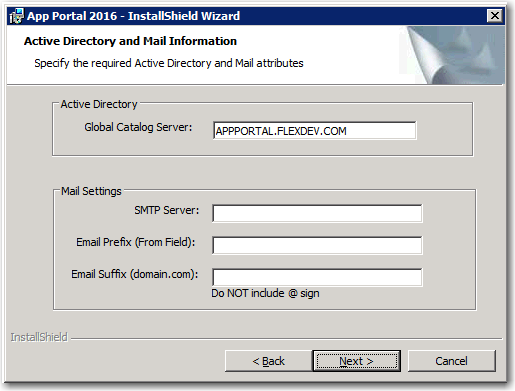Click the 'App Portal 2016 - InstallShield Wizard' title text
This screenshot has height=391, width=515.
(x=133, y=16)
